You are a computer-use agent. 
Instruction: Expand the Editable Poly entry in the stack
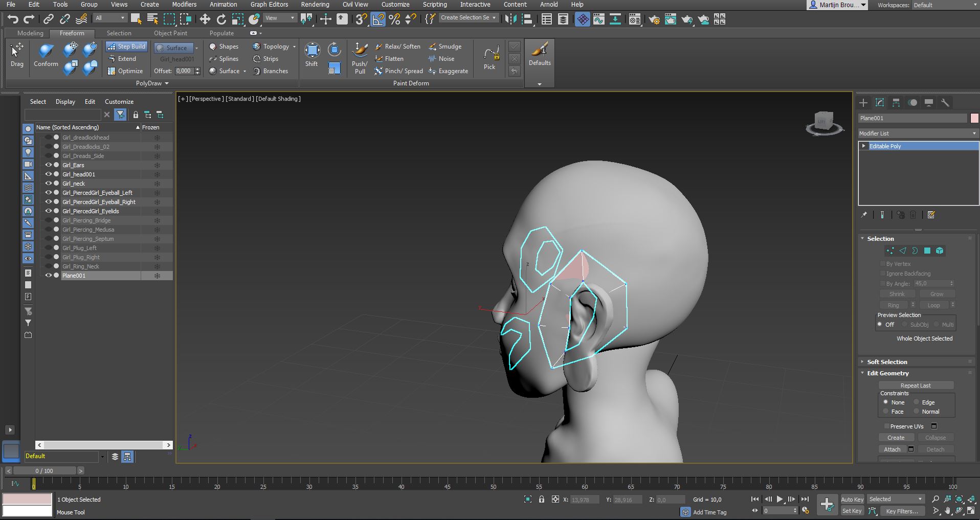864,146
